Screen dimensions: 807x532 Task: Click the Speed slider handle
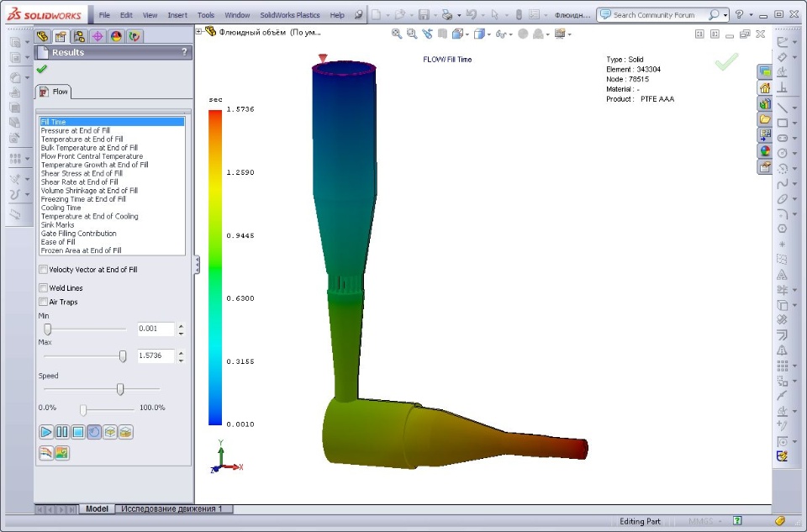pyautogui.click(x=120, y=389)
